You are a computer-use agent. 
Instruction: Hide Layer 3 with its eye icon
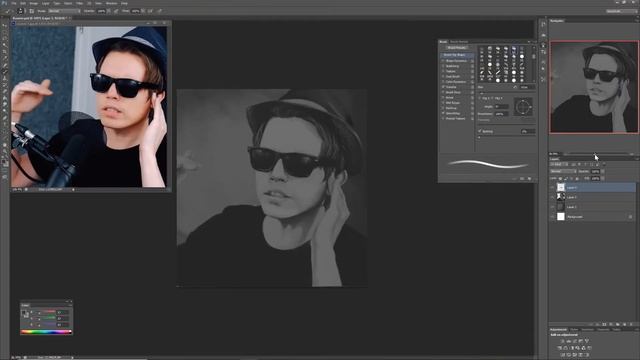click(x=552, y=188)
